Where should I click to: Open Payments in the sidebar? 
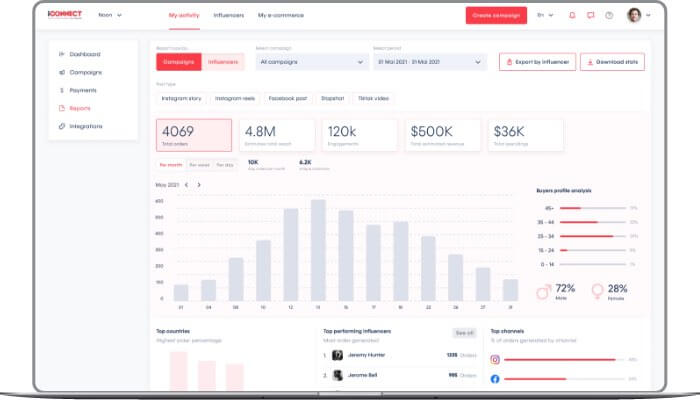(84, 90)
